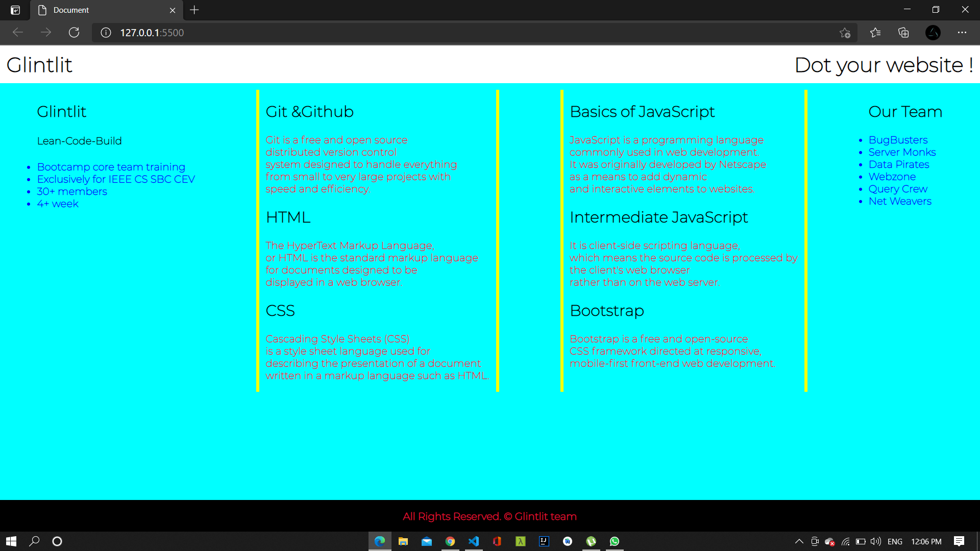
Task: Open the Wi-Fi status icon
Action: pyautogui.click(x=845, y=541)
